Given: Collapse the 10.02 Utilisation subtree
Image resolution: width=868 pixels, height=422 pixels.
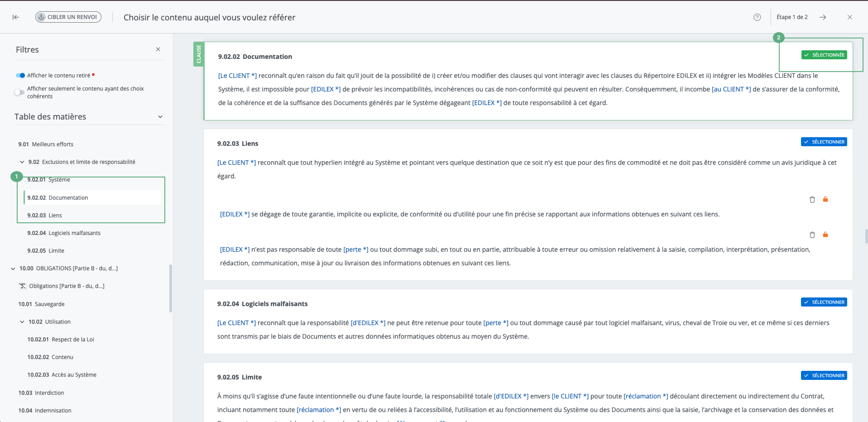Looking at the screenshot, I should click(x=22, y=322).
